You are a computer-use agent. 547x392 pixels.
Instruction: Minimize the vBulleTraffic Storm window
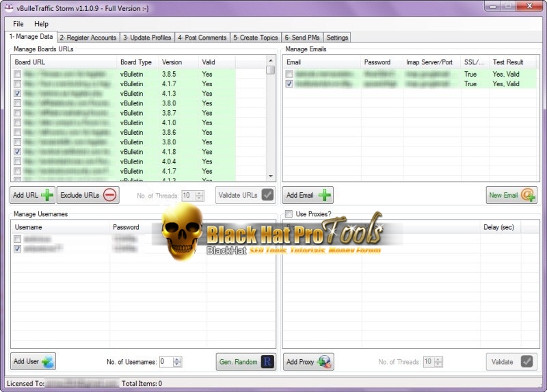pyautogui.click(x=493, y=6)
